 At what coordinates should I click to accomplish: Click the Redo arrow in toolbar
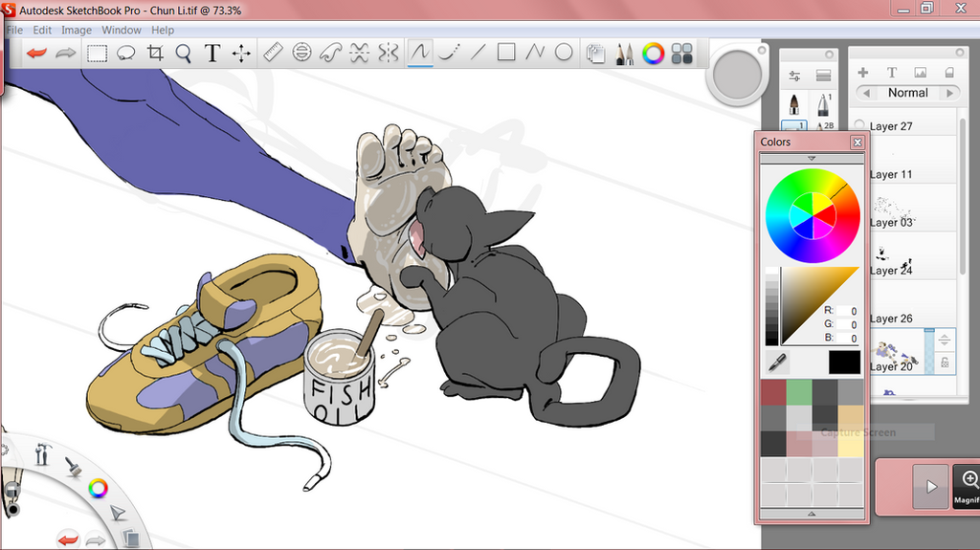(x=66, y=54)
